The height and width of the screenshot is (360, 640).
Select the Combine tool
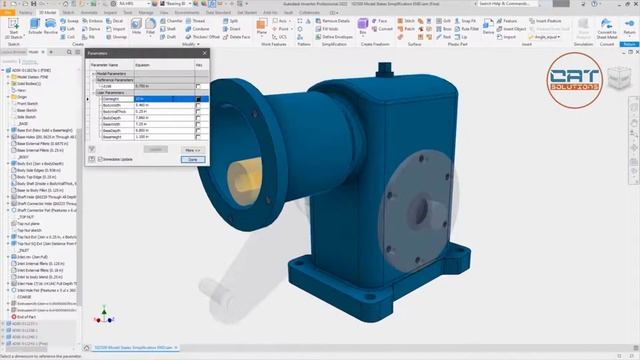coord(197,29)
